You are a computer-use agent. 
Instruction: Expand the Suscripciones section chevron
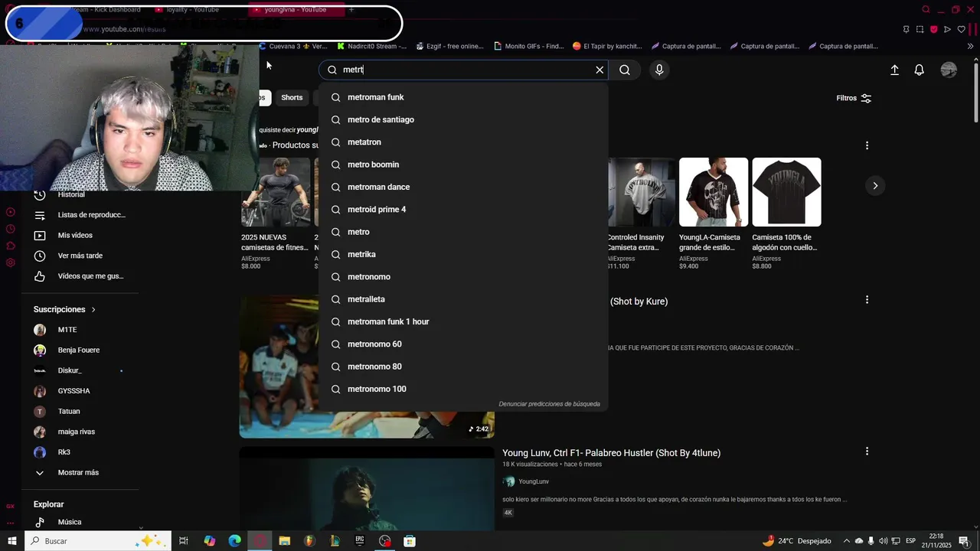93,310
